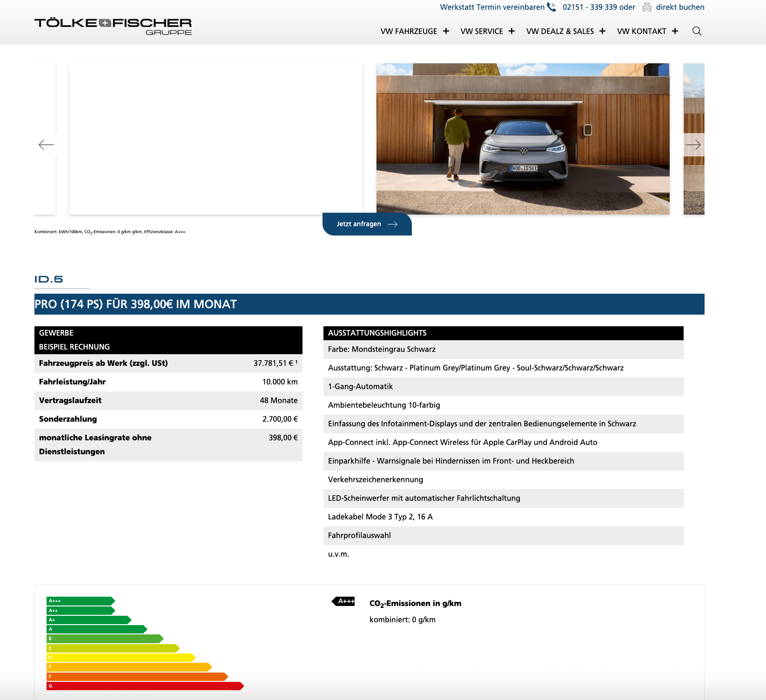Image resolution: width=766 pixels, height=700 pixels.
Task: Click the light green B energy bar
Action: (x=105, y=639)
